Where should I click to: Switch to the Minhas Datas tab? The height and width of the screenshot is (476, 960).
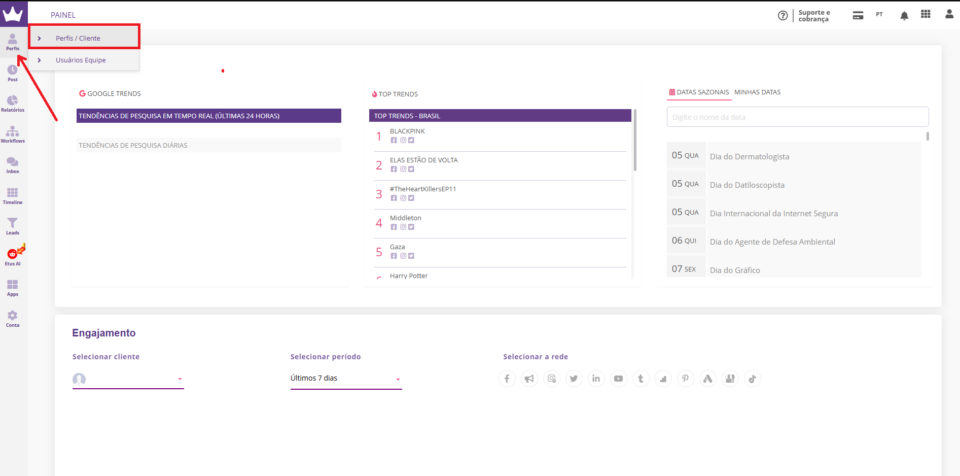757,92
